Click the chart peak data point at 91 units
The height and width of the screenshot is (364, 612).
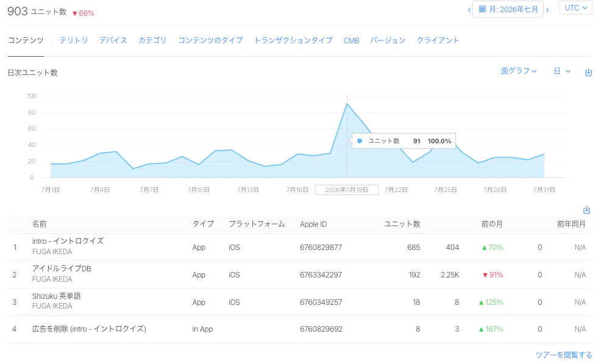(x=347, y=104)
